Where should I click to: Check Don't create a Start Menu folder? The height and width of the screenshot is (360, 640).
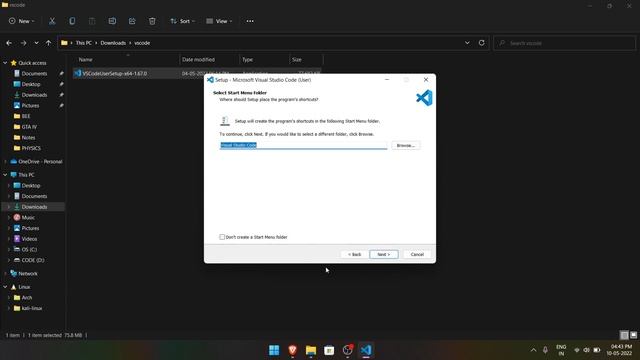tap(222, 237)
